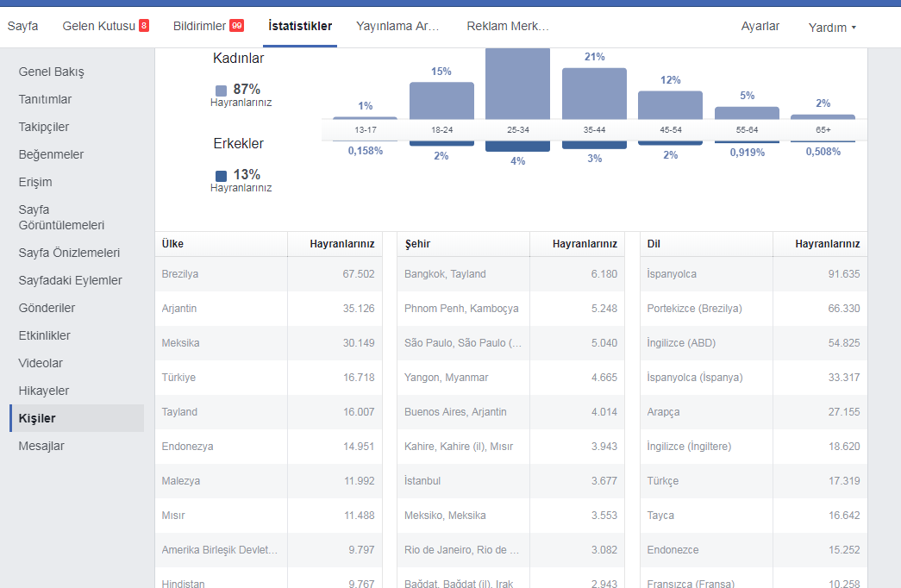This screenshot has width=901, height=588.
Task: Open the İstatistikler tab
Action: 300,27
